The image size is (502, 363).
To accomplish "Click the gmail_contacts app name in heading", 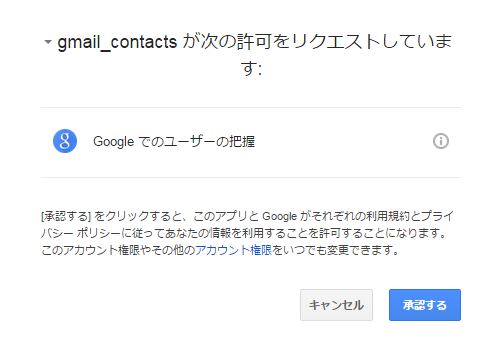I will point(117,43).
